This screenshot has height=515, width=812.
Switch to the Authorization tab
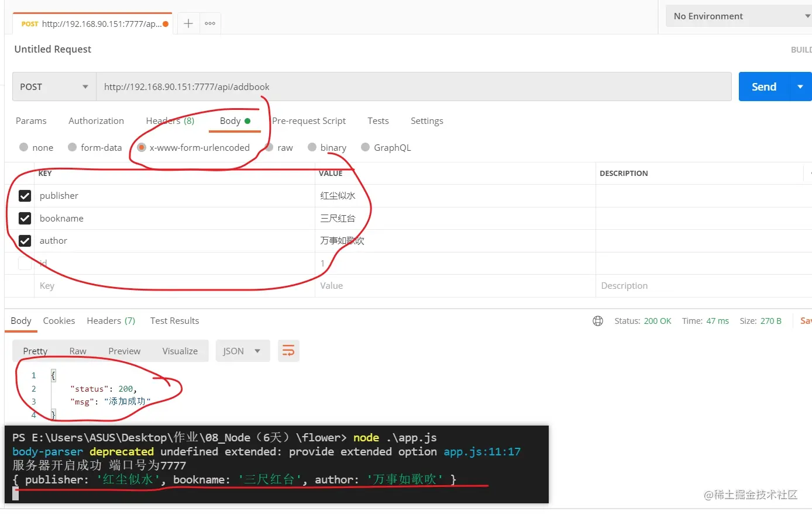(96, 120)
